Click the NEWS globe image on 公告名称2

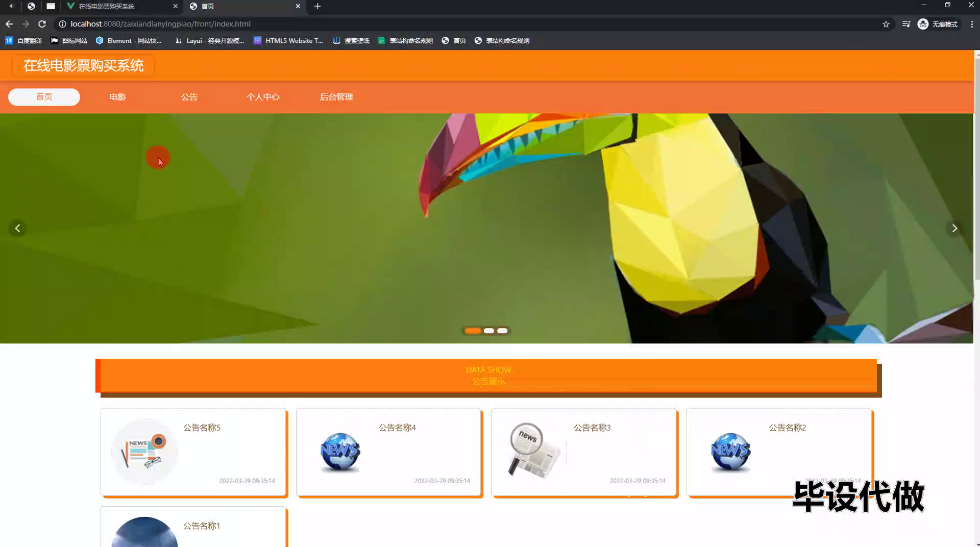click(730, 452)
